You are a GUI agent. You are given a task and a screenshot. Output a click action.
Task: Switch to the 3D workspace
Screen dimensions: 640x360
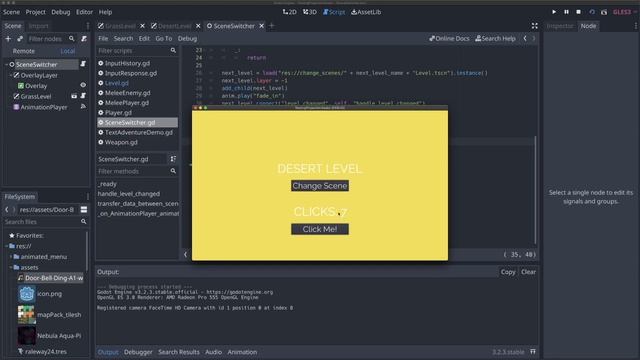(x=309, y=12)
